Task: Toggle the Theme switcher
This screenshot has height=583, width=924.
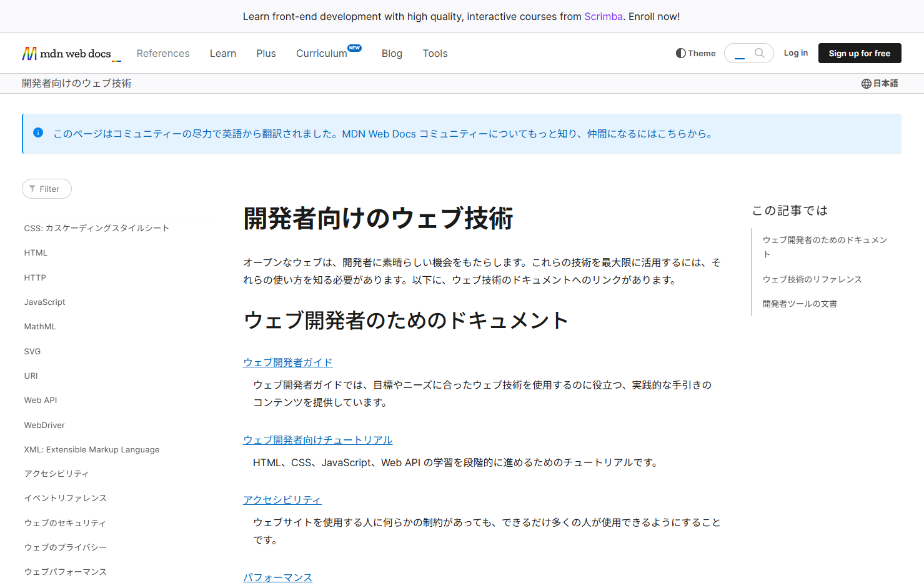Action: point(695,53)
